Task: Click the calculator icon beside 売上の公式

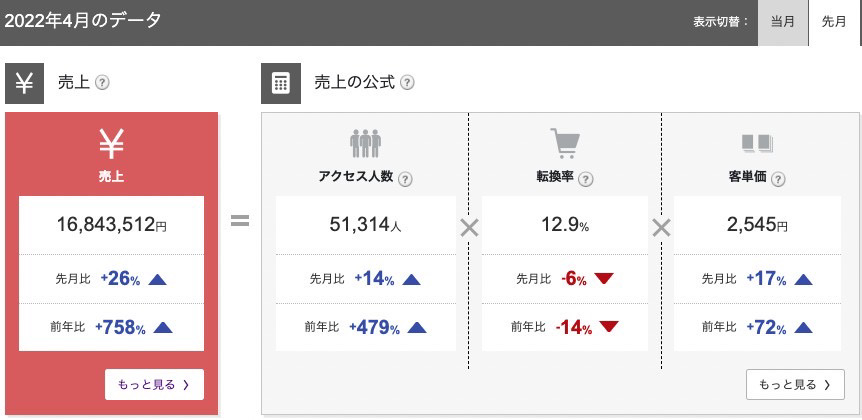Action: [280, 83]
